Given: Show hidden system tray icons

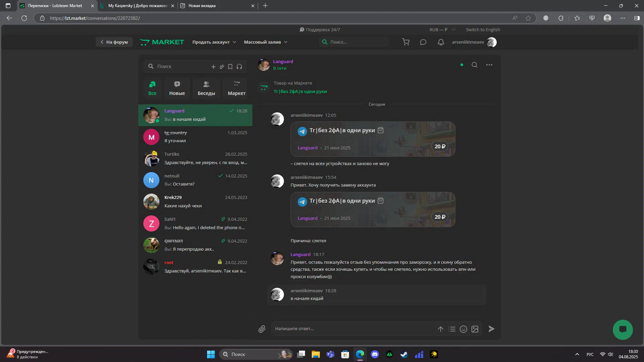Looking at the screenshot, I should point(577,354).
